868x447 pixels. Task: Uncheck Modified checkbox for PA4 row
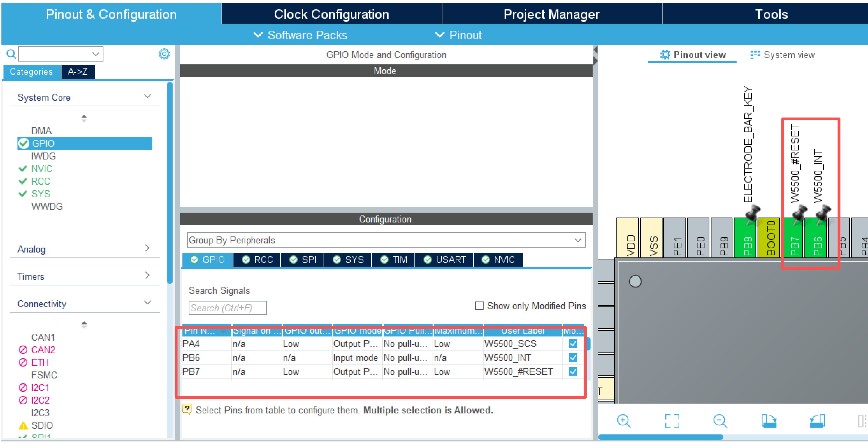click(573, 343)
